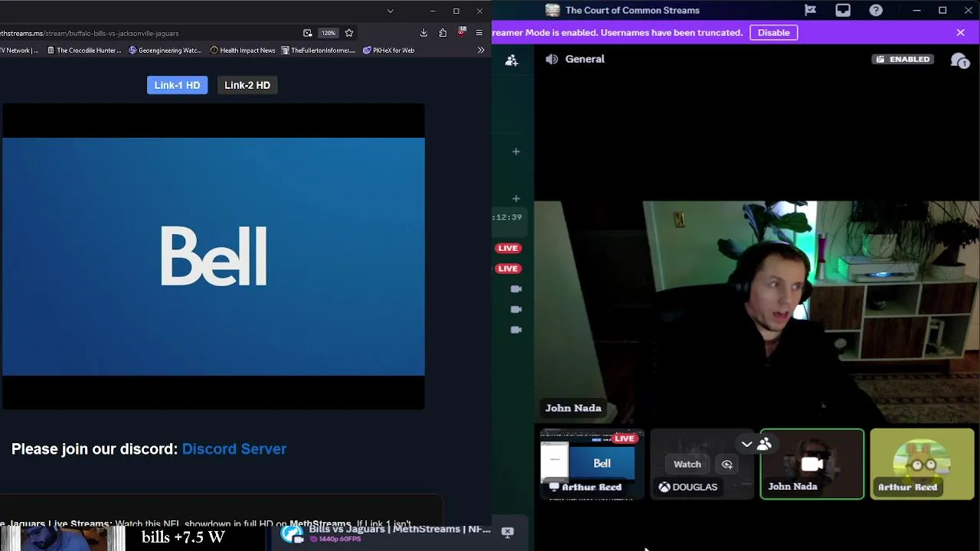
Task: Open PKHeX for Web bookmark
Action: (388, 51)
